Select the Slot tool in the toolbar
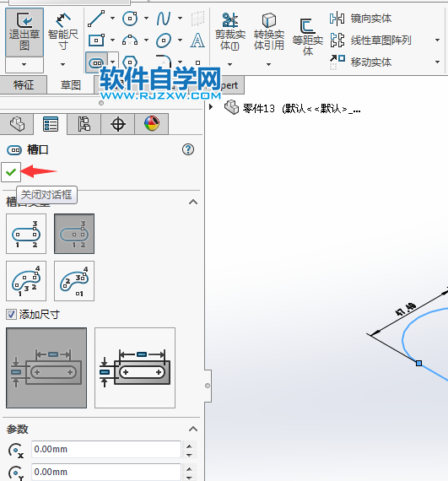 point(96,63)
